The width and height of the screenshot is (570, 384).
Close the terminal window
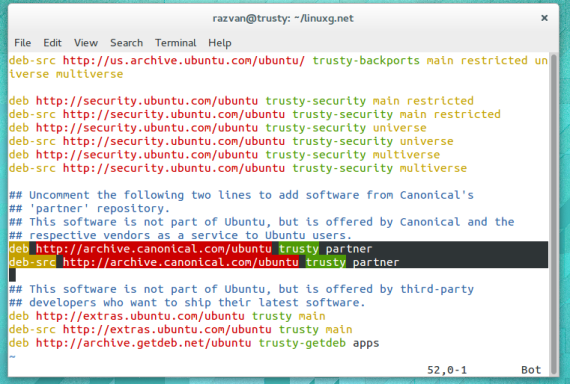[x=544, y=18]
